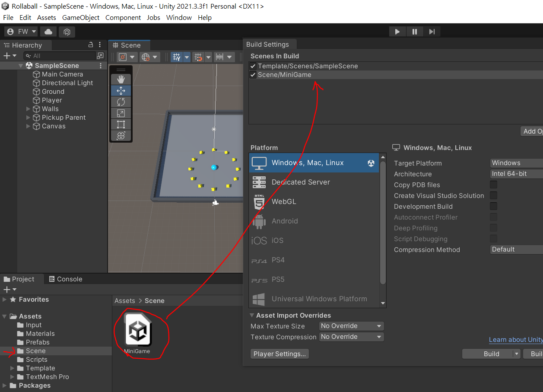Click the increment snapping icon
The width and height of the screenshot is (543, 392).
click(219, 57)
